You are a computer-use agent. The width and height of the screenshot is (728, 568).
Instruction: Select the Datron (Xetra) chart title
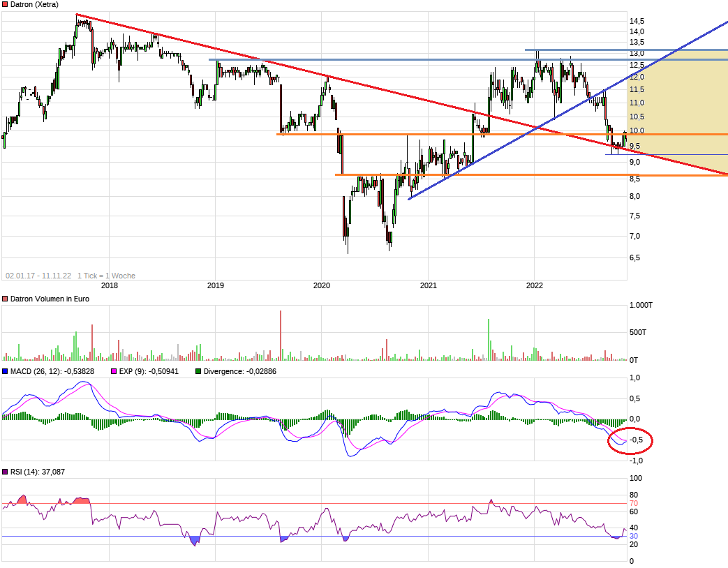pos(34,5)
